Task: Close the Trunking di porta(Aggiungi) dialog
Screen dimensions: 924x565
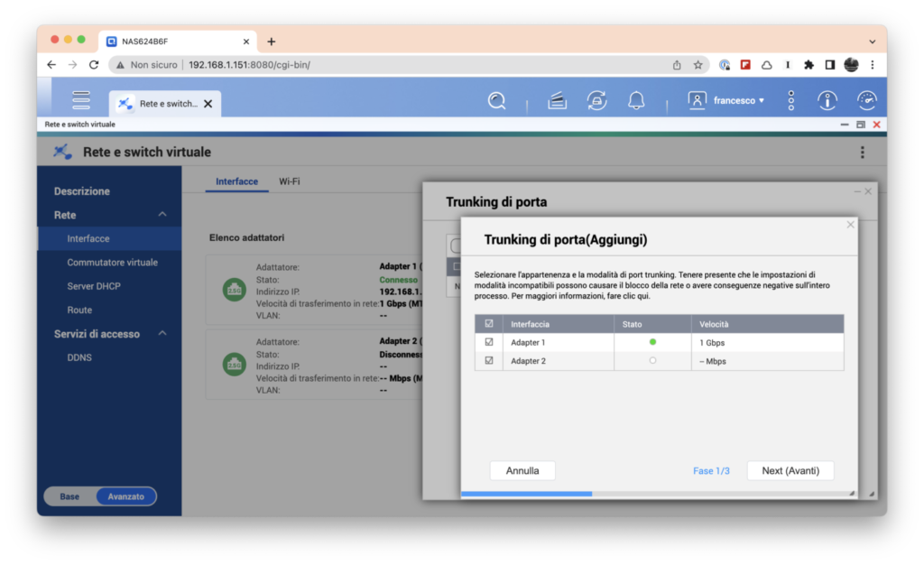Action: pyautogui.click(x=850, y=225)
